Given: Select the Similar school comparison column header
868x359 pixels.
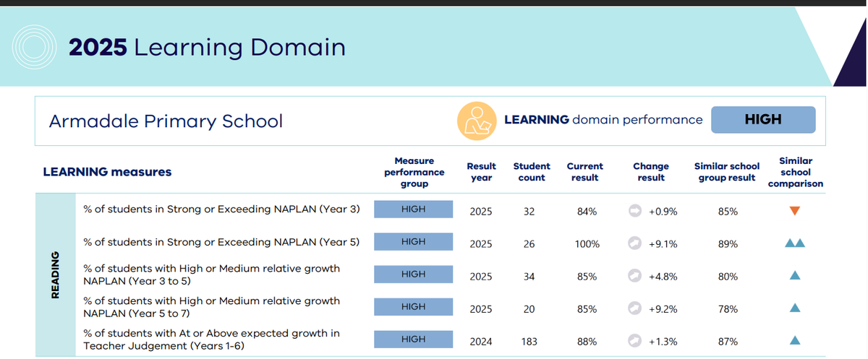Looking at the screenshot, I should [x=795, y=172].
